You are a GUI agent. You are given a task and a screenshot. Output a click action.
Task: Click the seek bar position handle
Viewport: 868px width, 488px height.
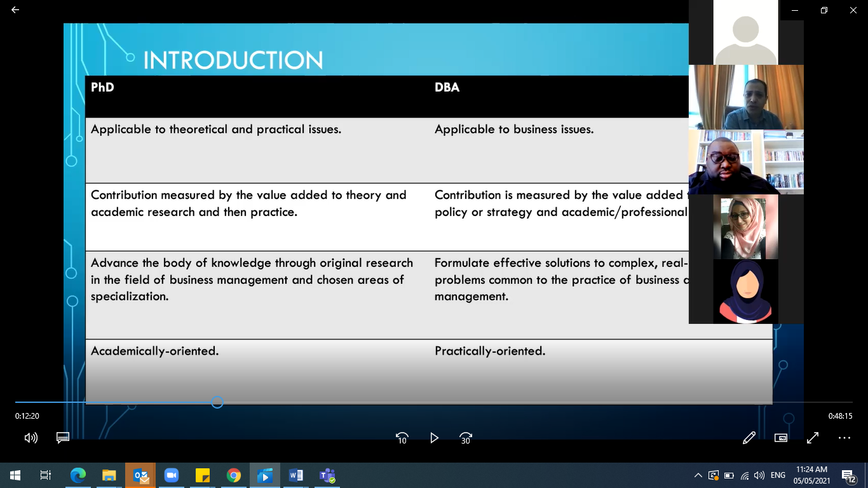[217, 402]
